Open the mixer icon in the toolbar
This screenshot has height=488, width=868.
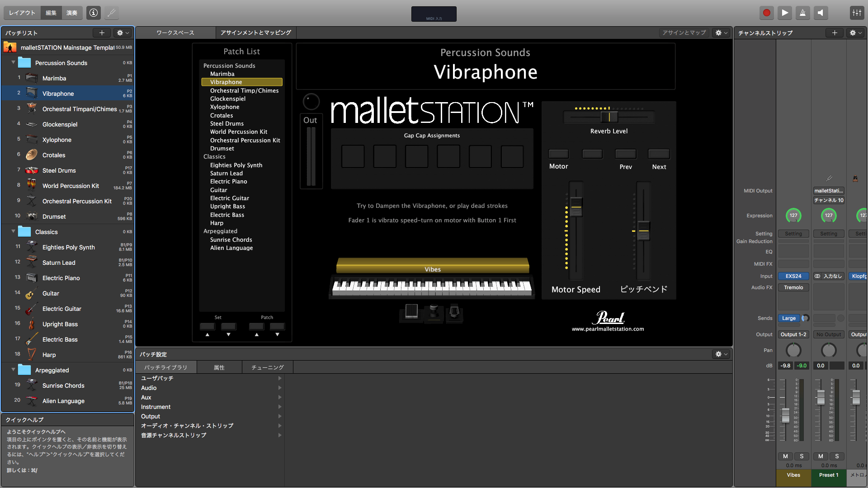[857, 13]
